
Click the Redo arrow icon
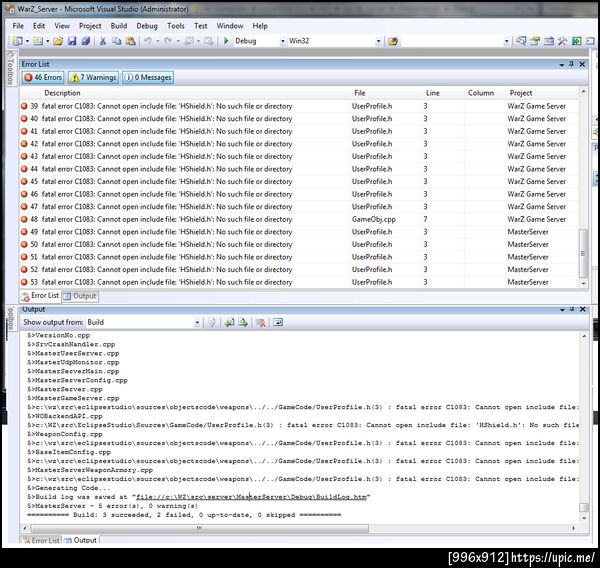coord(168,41)
